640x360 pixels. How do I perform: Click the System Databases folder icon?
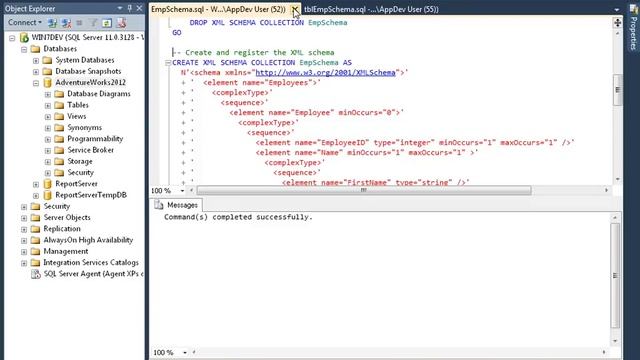(x=47, y=60)
